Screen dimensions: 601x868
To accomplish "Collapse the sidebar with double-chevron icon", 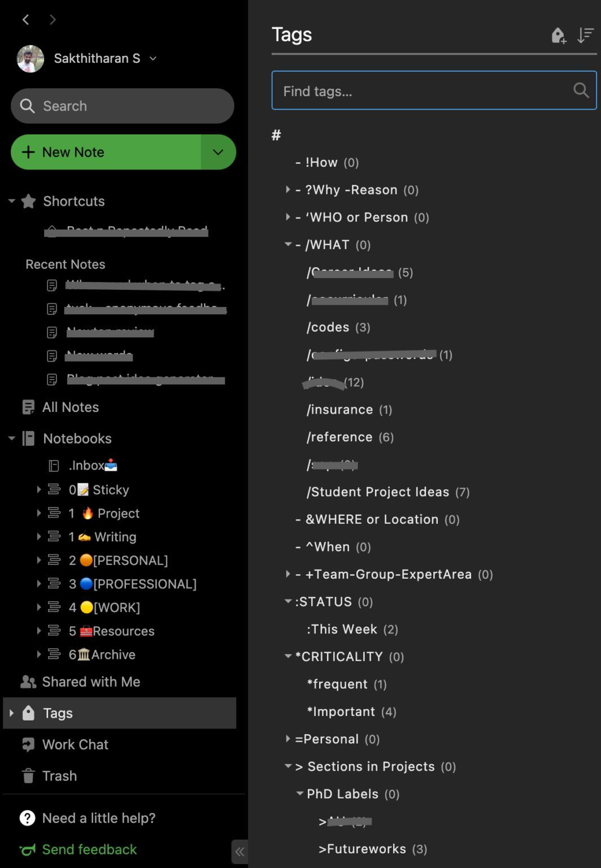I will coord(239,852).
